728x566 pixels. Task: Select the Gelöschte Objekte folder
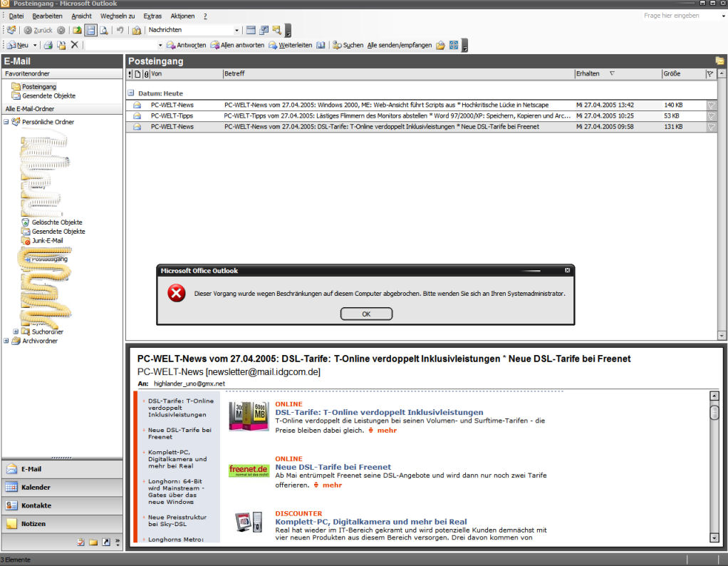tap(52, 222)
